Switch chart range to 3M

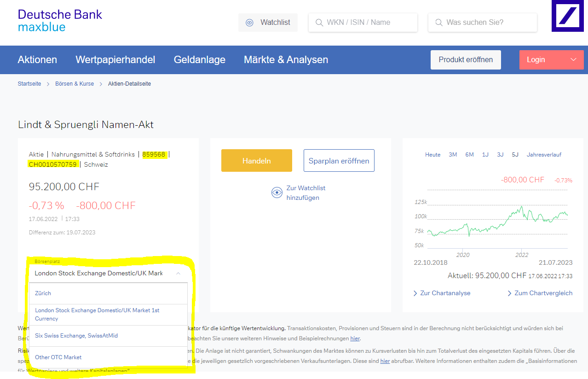[x=453, y=155]
